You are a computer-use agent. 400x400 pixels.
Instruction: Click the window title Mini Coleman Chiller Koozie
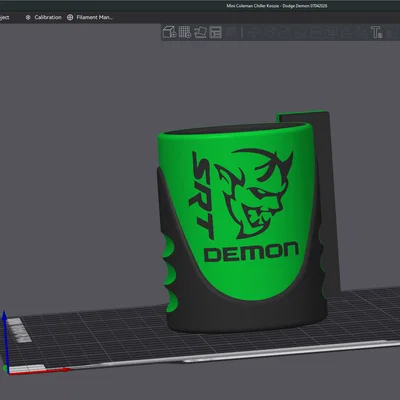tap(277, 6)
